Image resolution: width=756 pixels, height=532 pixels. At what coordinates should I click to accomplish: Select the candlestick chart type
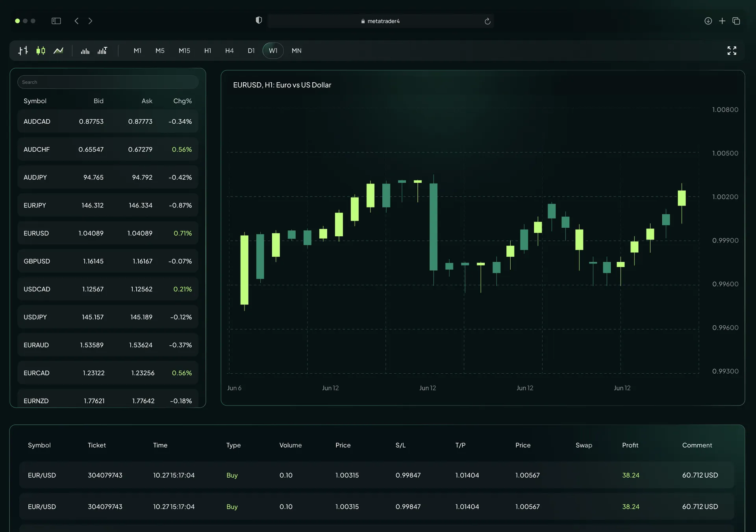coord(41,50)
